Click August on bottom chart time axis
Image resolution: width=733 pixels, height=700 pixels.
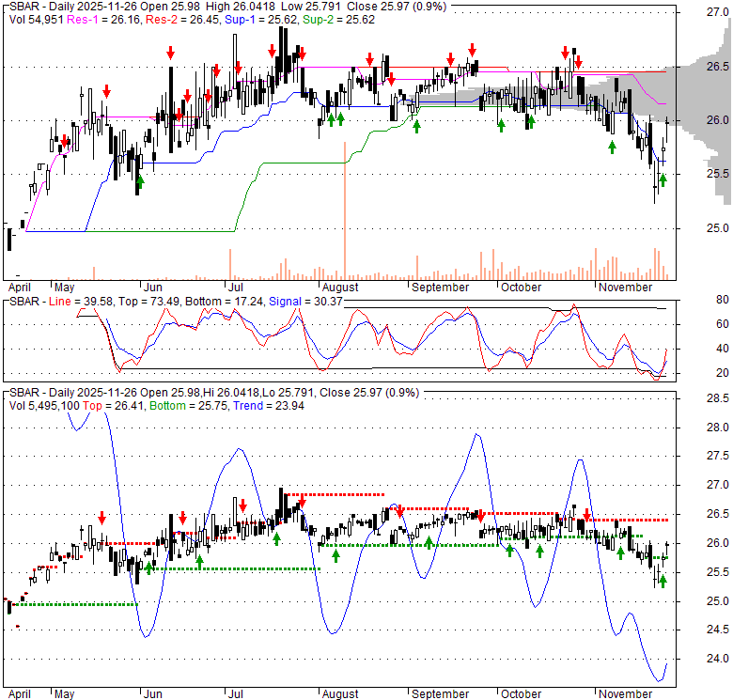point(340,694)
